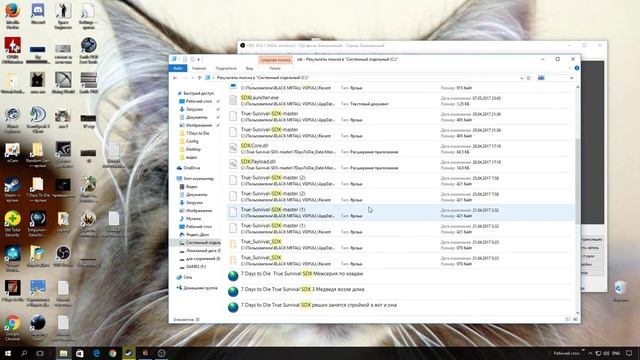The image size is (640, 360).
Task: Switch to OBS on the taskbar
Action: [162, 353]
